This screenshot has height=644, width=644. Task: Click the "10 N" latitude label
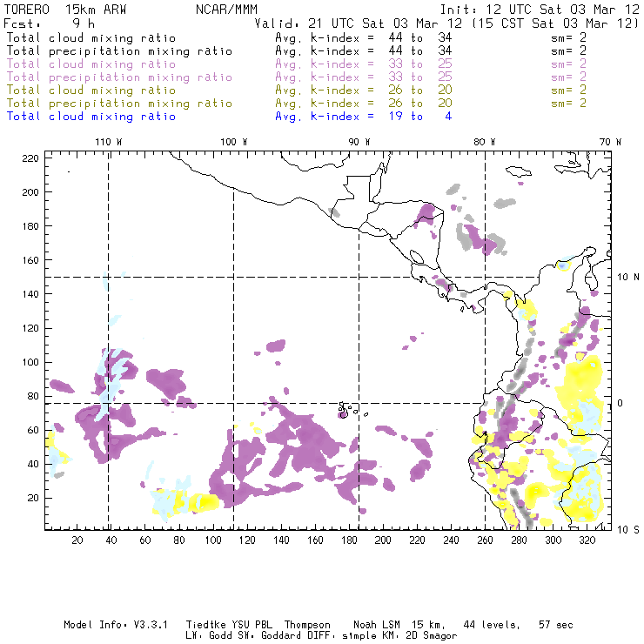pyautogui.click(x=628, y=278)
